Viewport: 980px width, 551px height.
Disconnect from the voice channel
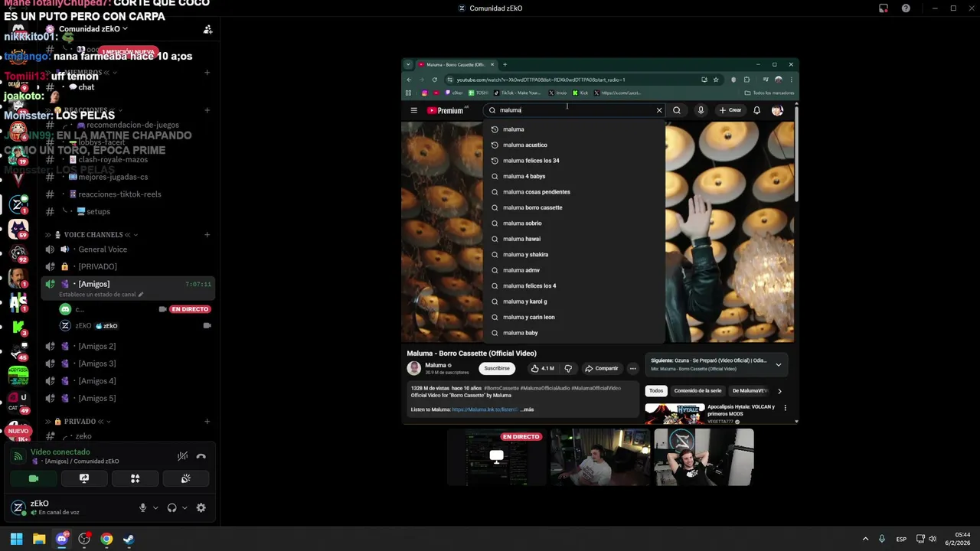point(201,456)
